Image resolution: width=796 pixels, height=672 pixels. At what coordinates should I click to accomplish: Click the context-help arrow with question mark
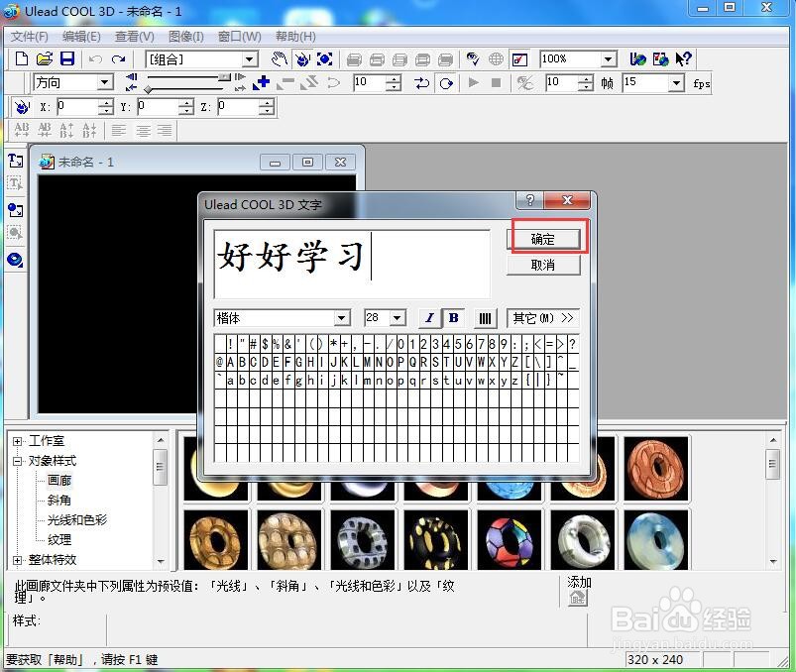683,58
